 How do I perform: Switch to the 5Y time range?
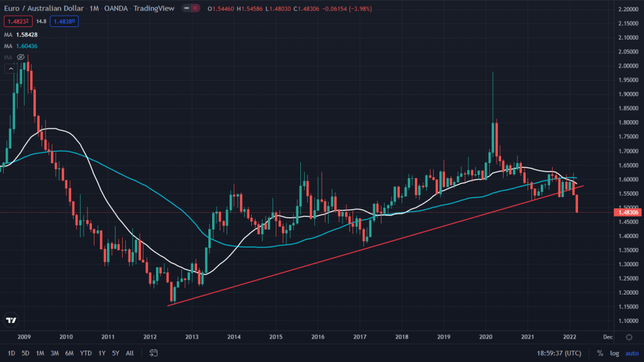[x=115, y=353]
